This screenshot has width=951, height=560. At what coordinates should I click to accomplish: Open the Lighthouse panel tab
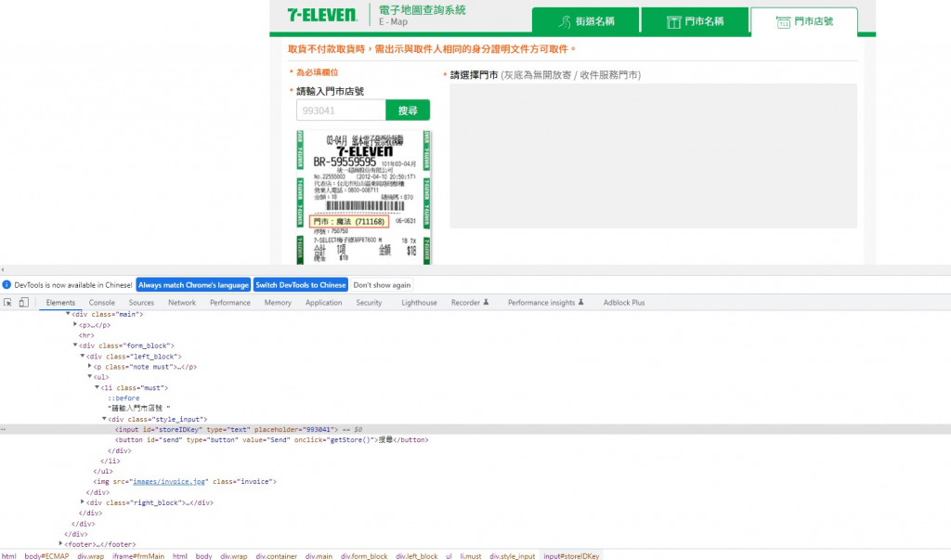click(419, 302)
